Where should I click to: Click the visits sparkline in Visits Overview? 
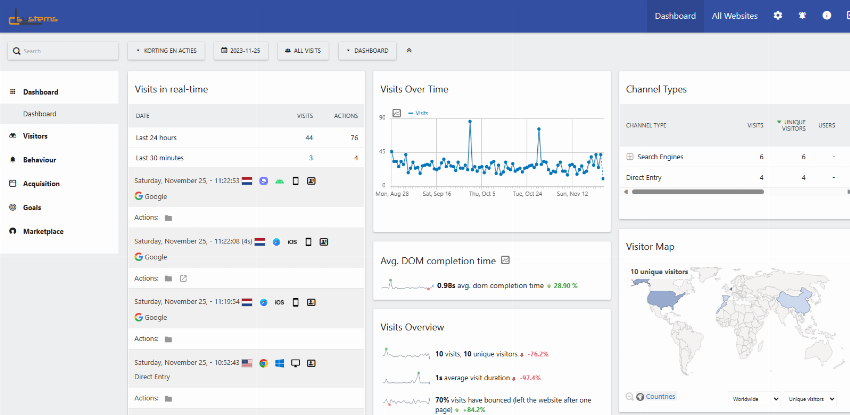[x=408, y=353]
